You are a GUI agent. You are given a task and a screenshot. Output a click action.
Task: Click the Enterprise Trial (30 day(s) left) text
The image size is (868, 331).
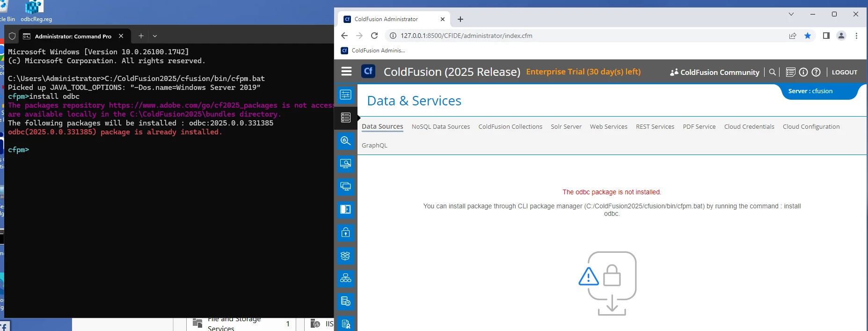[584, 72]
